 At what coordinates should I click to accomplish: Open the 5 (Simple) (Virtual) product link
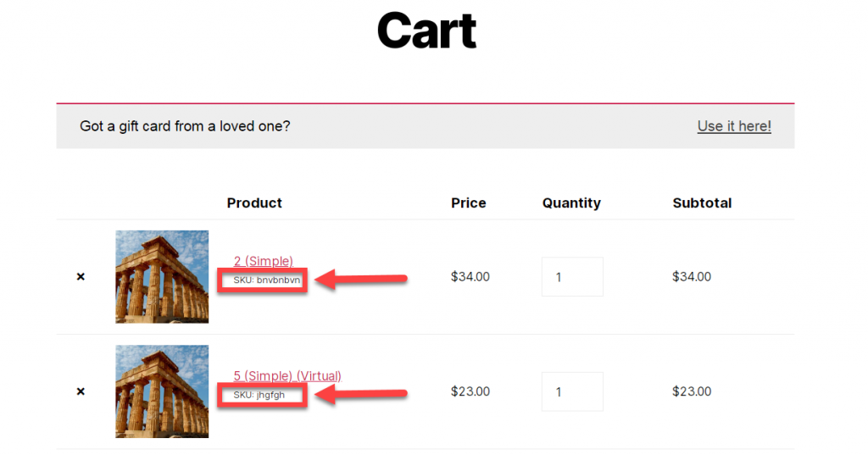point(287,376)
